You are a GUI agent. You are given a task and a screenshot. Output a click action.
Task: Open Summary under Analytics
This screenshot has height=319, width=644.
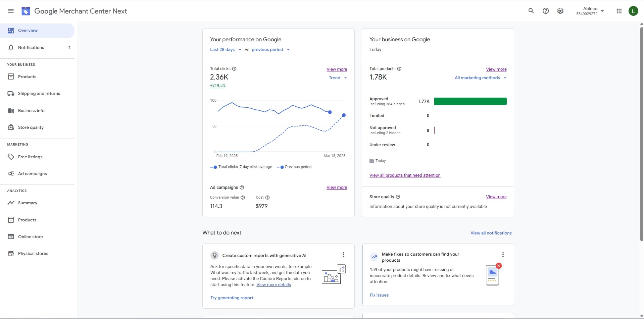click(37, 203)
